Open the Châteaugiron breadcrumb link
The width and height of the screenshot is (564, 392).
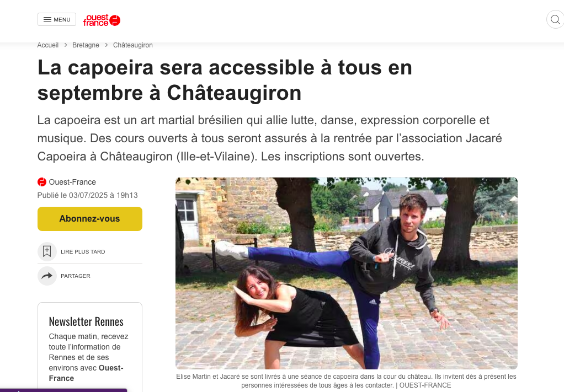point(133,45)
